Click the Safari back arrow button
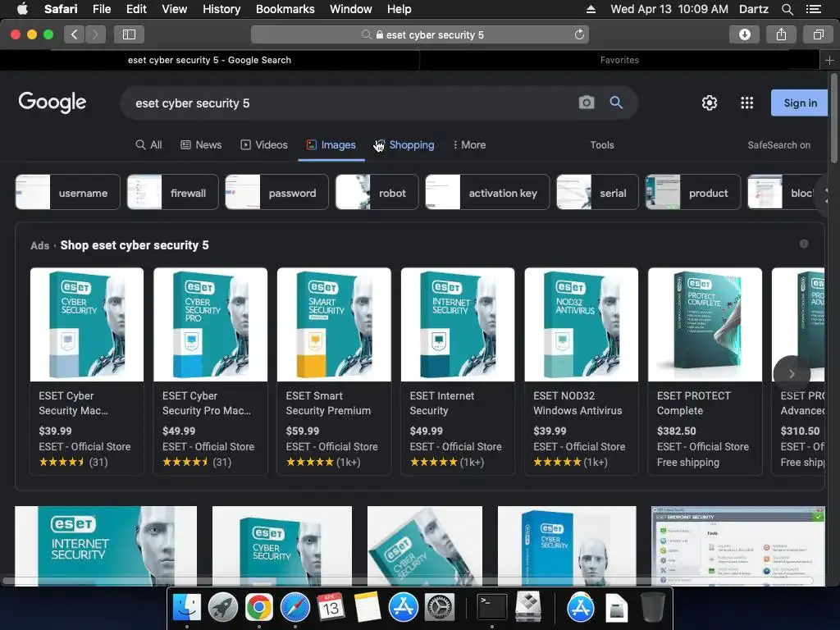This screenshot has width=840, height=630. pos(75,34)
